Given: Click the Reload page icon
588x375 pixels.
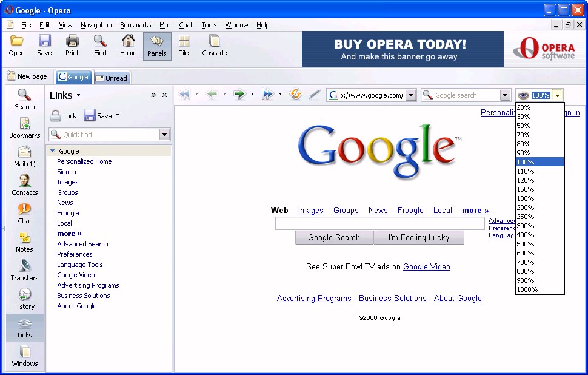Looking at the screenshot, I should [x=296, y=95].
